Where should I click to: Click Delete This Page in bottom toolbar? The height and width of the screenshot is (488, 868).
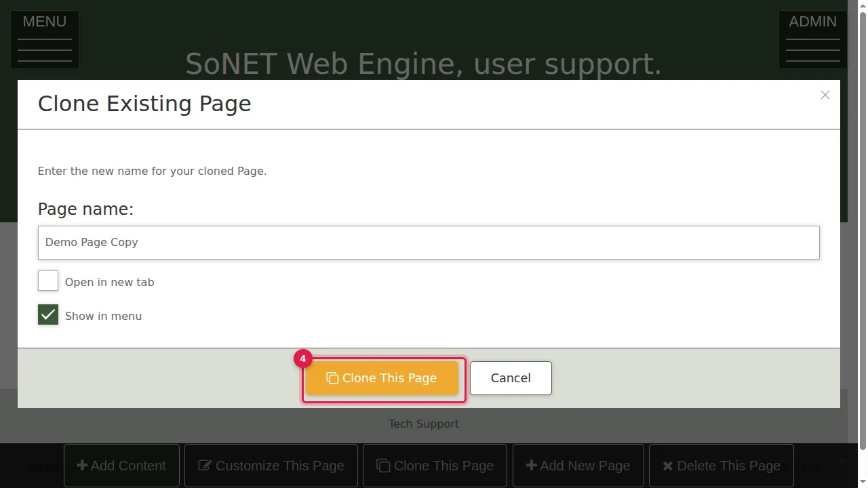tap(722, 466)
